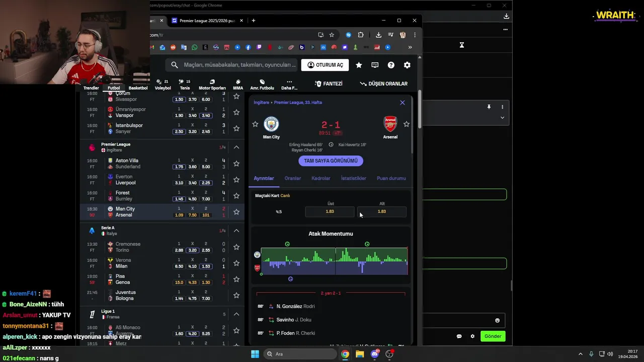Open a new Chrome tab
The image size is (644, 362).
pyautogui.click(x=254, y=21)
